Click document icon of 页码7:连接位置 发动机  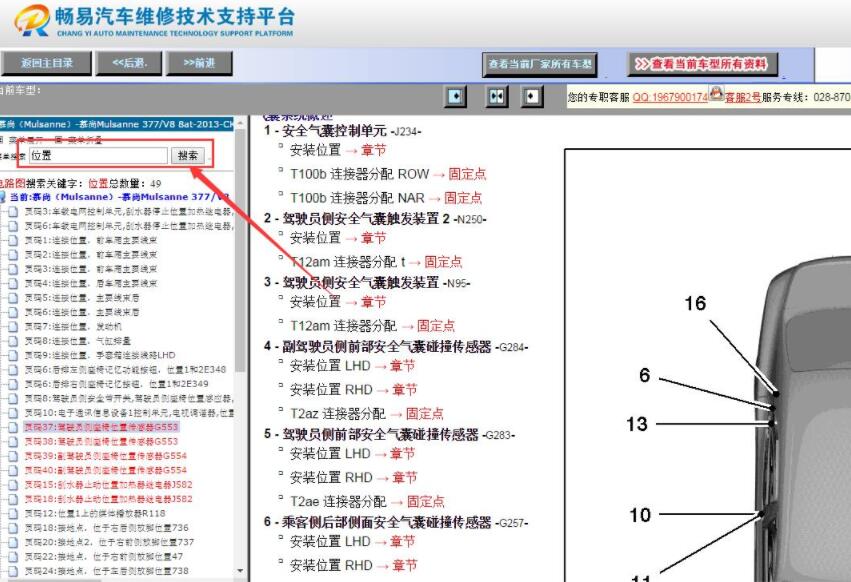click(12, 326)
